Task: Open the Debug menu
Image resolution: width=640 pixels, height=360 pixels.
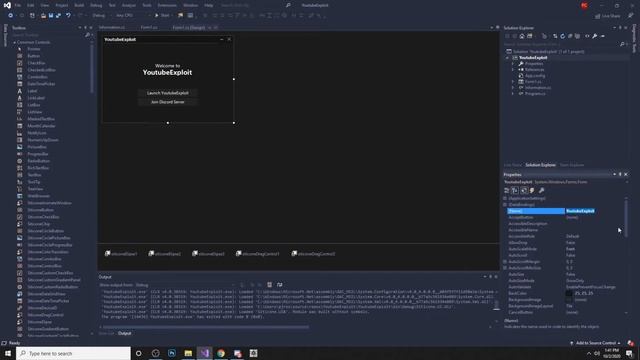Action: point(96,5)
